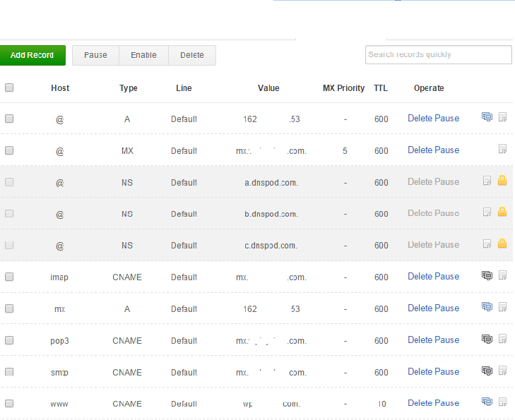The width and height of the screenshot is (515, 420).
Task: Click the Enable button in the toolbar
Action: tap(143, 55)
